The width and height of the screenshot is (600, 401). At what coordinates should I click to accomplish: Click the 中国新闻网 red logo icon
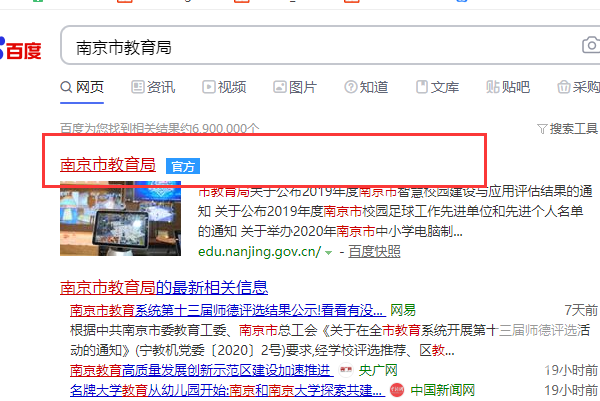pos(397,390)
